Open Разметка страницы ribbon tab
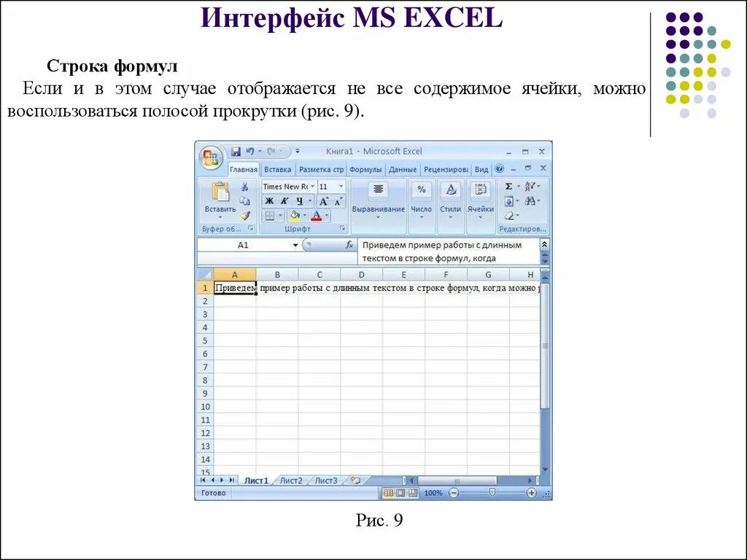This screenshot has height=560, width=747. [321, 169]
